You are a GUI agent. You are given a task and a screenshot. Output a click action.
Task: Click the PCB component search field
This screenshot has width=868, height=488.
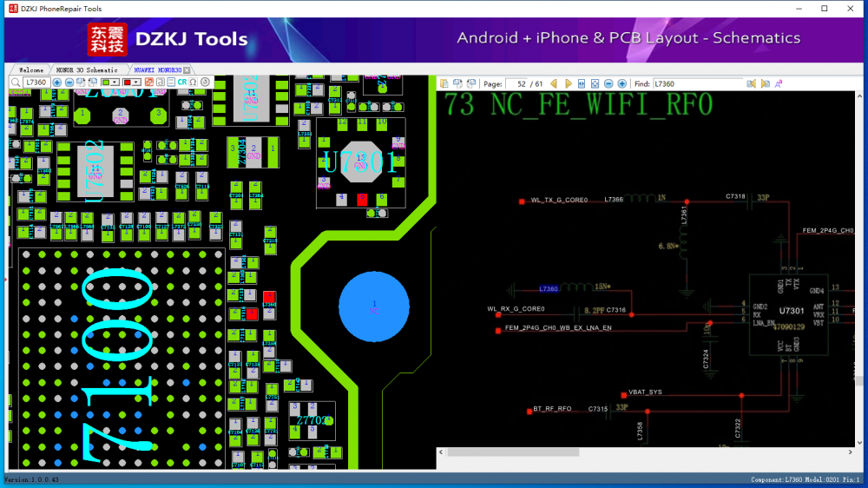click(36, 82)
